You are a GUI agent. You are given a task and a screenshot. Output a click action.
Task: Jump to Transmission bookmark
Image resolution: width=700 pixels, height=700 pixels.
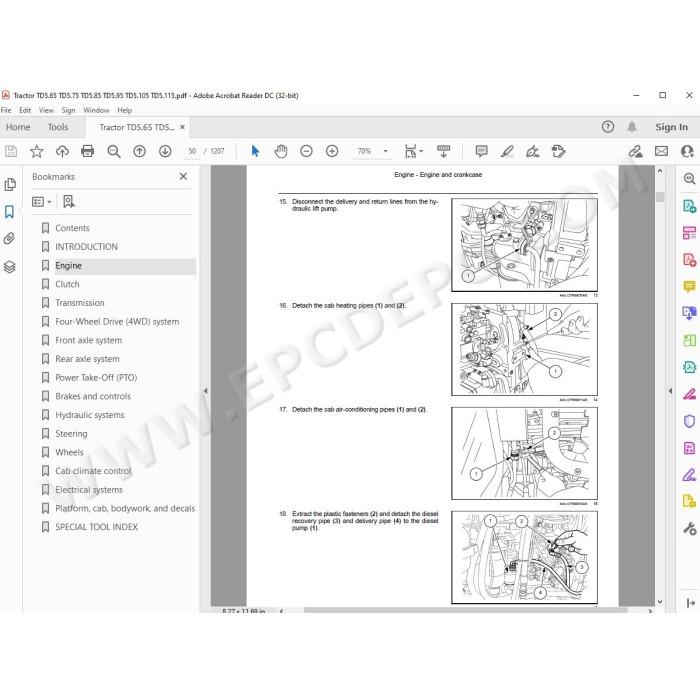click(80, 303)
